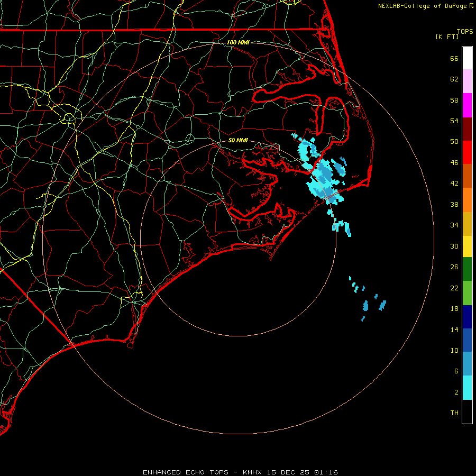
Task: Click the "ENHANCED ECHO TOPS" caption text
Action: pos(186,472)
